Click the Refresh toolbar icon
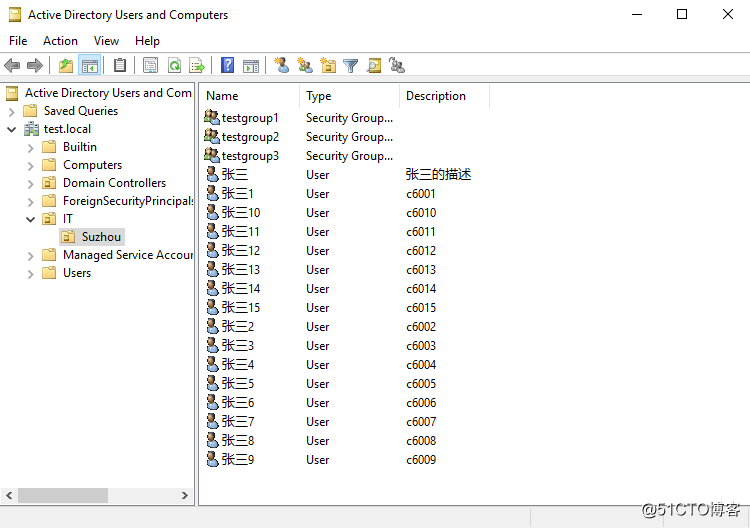The image size is (750, 528). pyautogui.click(x=175, y=65)
